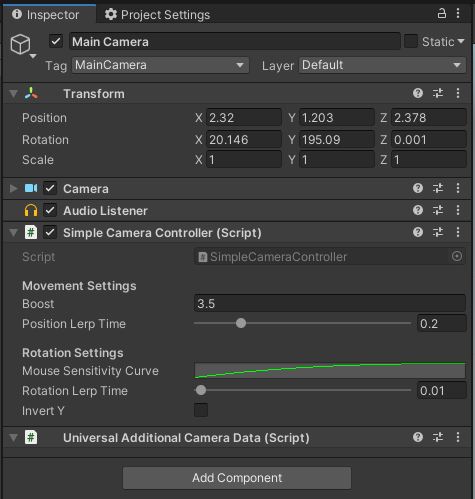The image size is (475, 499).
Task: Click the Camera component icon
Action: pyautogui.click(x=31, y=188)
